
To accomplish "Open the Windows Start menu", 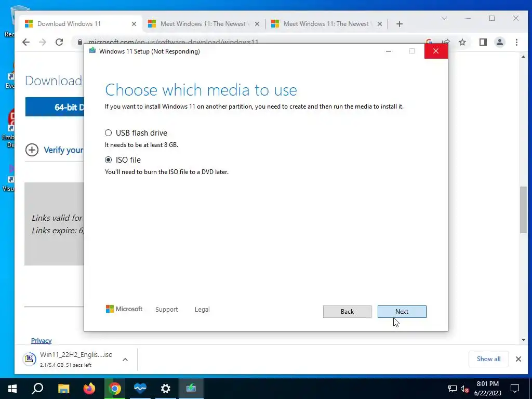I will (x=12, y=389).
